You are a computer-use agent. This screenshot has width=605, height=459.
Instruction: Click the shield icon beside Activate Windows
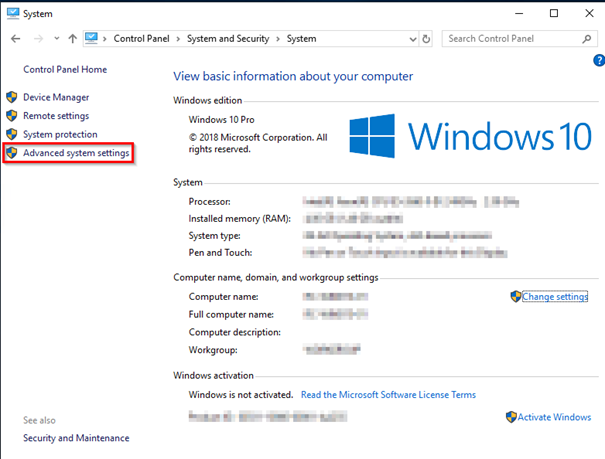point(511,417)
